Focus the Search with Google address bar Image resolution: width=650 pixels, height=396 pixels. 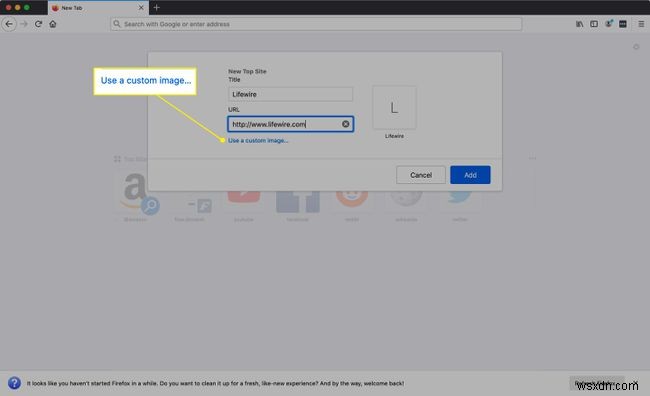point(316,24)
